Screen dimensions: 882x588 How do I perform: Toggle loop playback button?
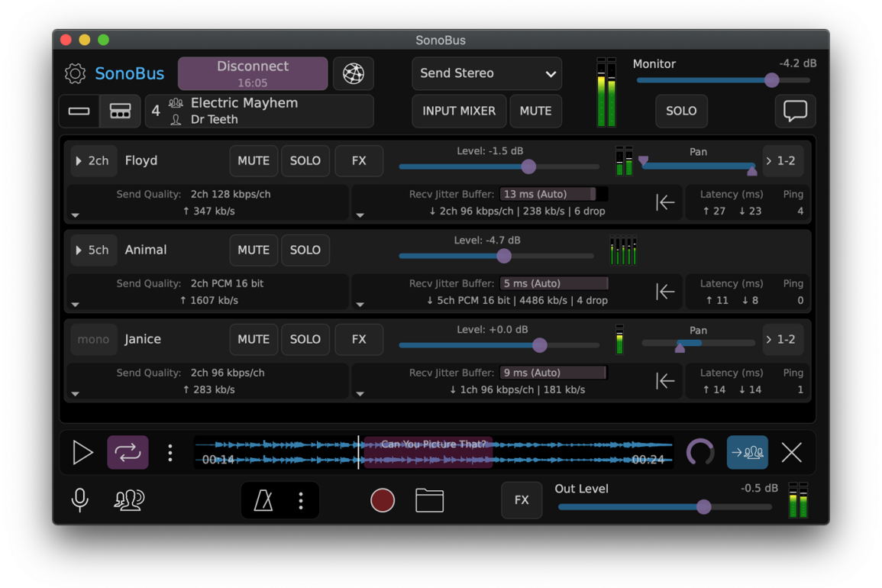[128, 452]
